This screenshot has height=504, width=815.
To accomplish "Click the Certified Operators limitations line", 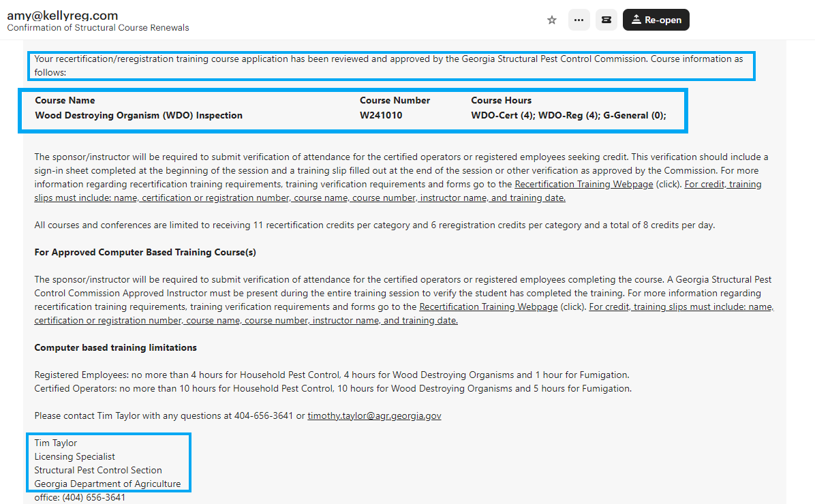I will (x=333, y=388).
